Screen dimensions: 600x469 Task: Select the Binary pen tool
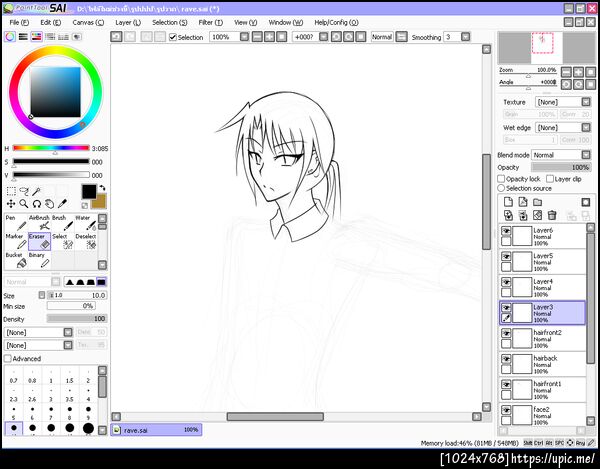coord(39,260)
